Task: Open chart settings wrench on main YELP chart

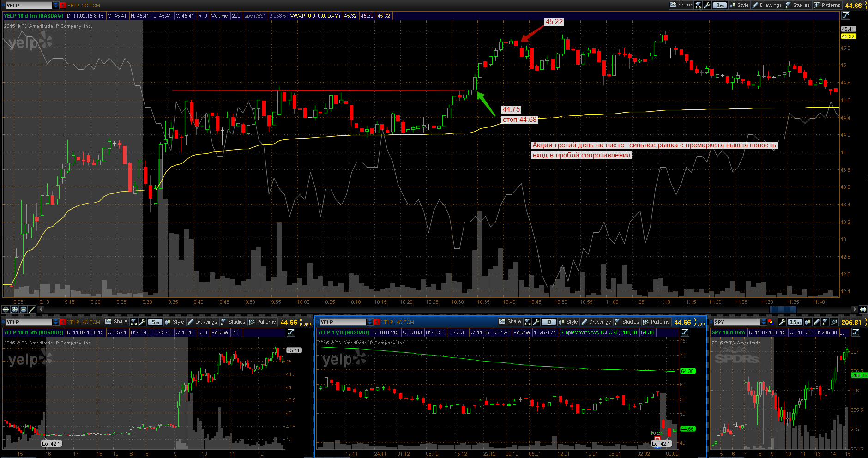Action: (x=707, y=5)
